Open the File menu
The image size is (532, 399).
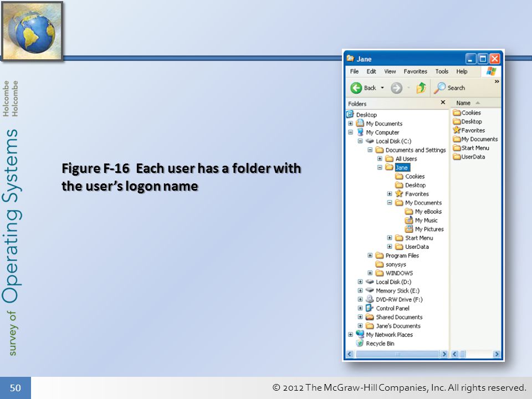pos(354,71)
